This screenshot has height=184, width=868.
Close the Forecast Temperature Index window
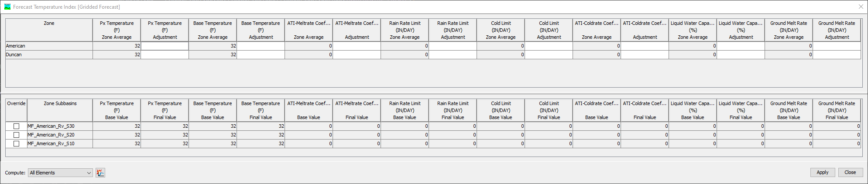point(861,7)
